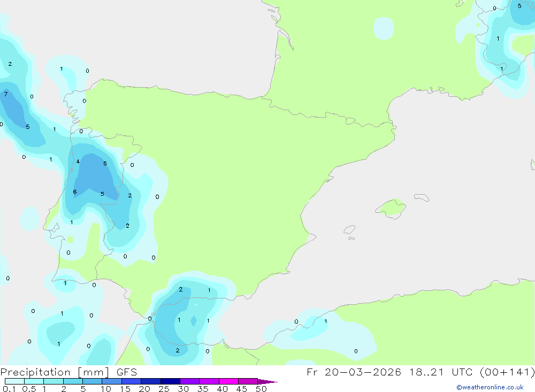
Task: Click the legend swatch between 0.1 and 0.5
Action: 14,381
